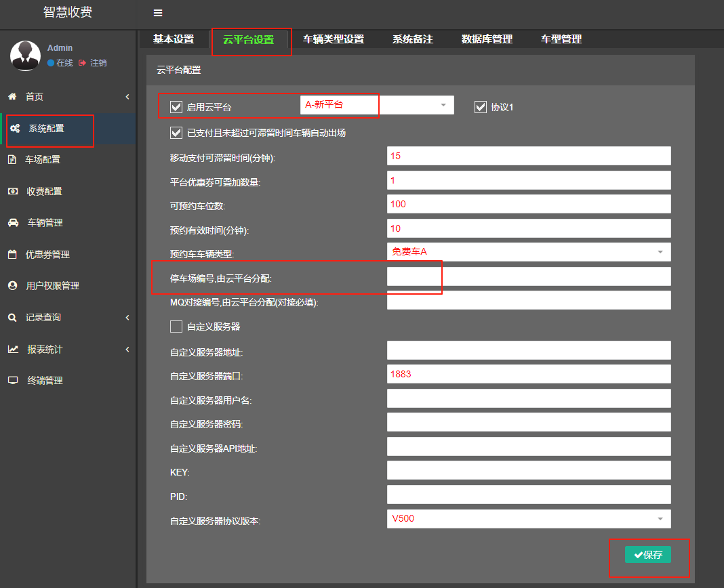This screenshot has width=724, height=588.
Task: Click the 云平台配置 panel heading
Action: point(179,70)
